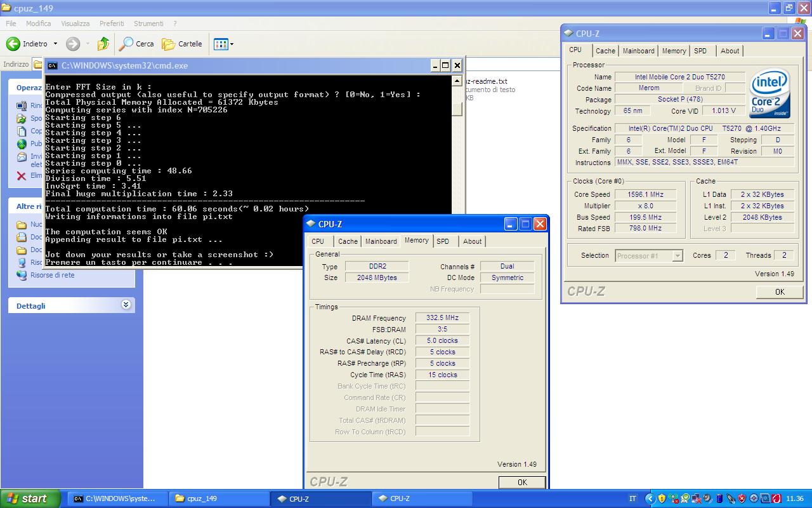Open the forward history dropdown arrow
The height and width of the screenshot is (508, 812).
pyautogui.click(x=87, y=44)
